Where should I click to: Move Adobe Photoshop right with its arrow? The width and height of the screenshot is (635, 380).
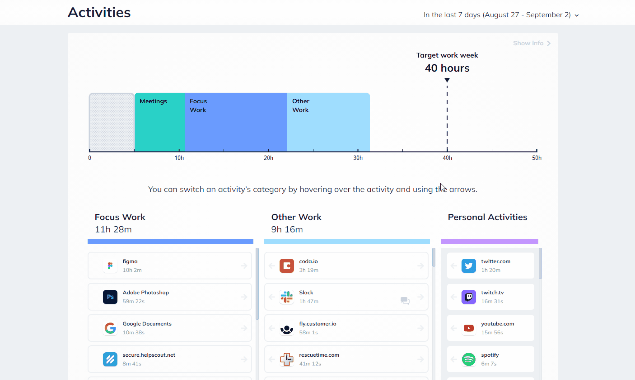pos(244,297)
